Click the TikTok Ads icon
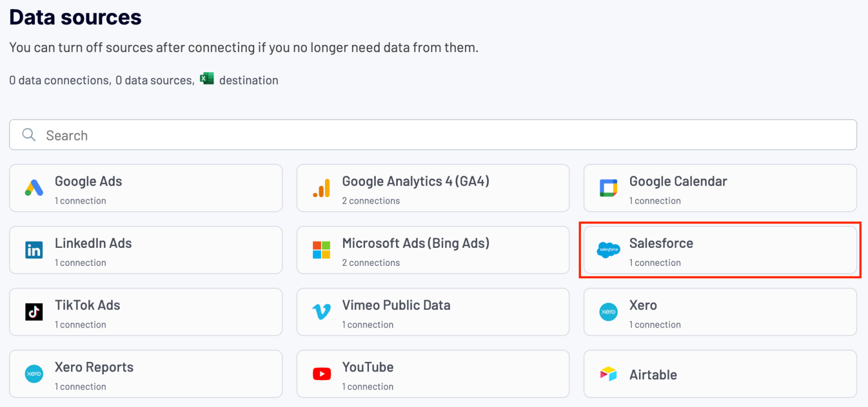Screen dimensions: 868x407 33,312
